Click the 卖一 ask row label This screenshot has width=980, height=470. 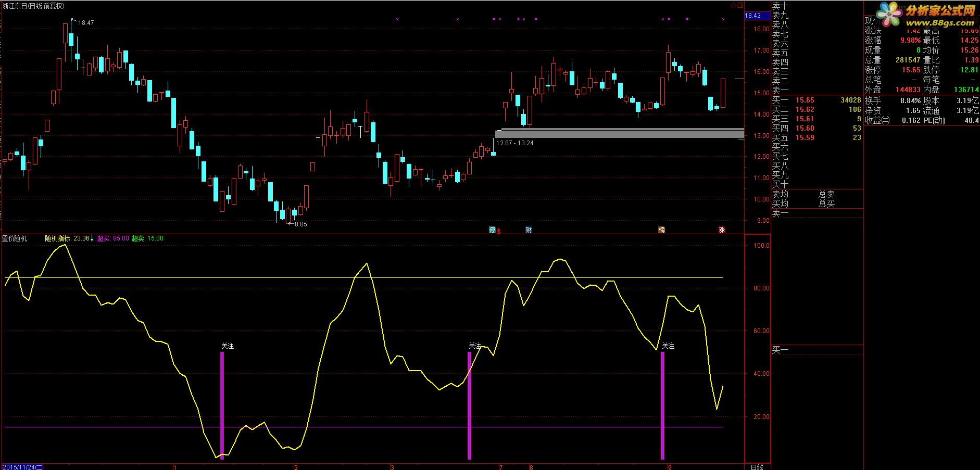[x=780, y=90]
